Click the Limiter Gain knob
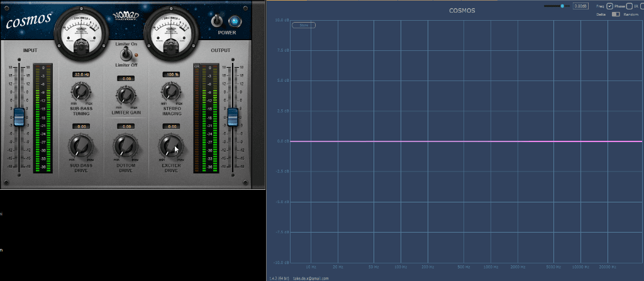This screenshot has width=644, height=281. coord(126,96)
